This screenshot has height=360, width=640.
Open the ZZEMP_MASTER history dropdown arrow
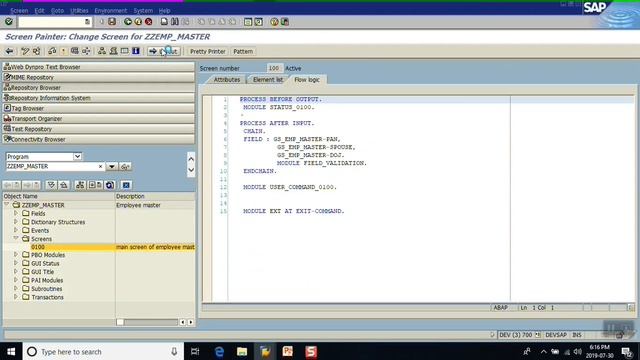(x=111, y=167)
